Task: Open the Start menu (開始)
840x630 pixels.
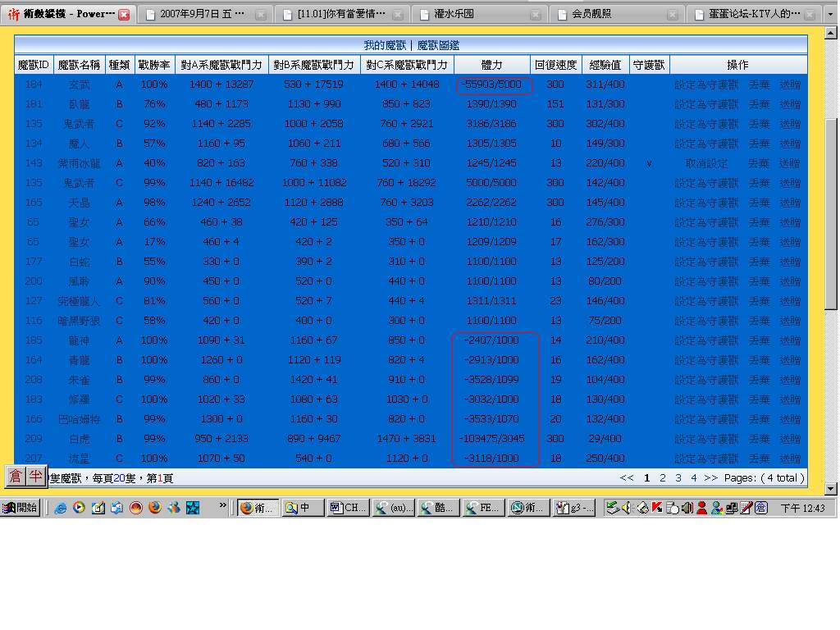Action: [x=21, y=508]
